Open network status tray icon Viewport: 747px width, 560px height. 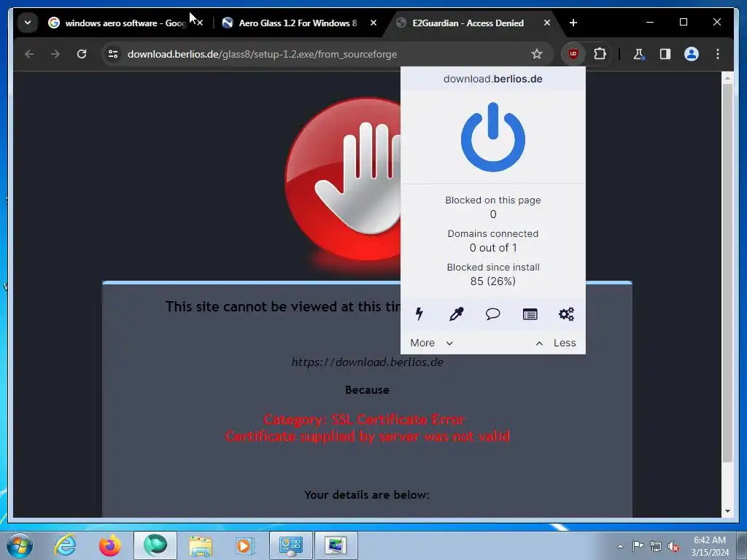(656, 546)
